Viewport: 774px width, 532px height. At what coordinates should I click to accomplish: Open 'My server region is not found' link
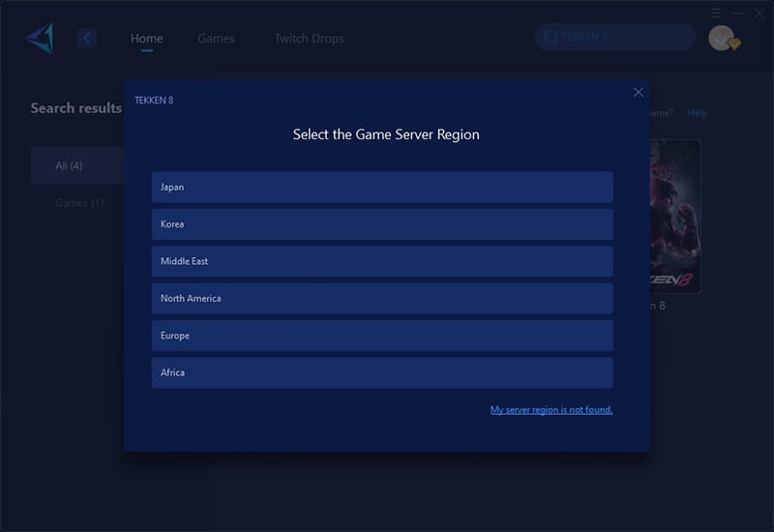pyautogui.click(x=551, y=409)
